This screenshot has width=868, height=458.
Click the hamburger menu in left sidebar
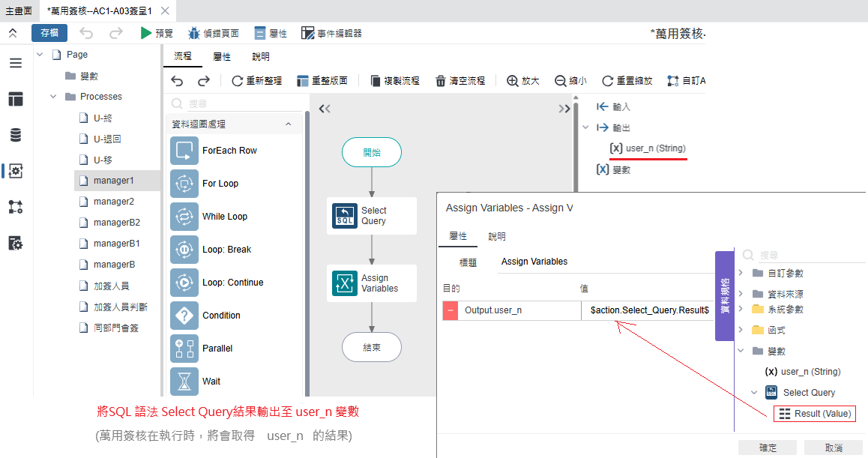click(16, 63)
